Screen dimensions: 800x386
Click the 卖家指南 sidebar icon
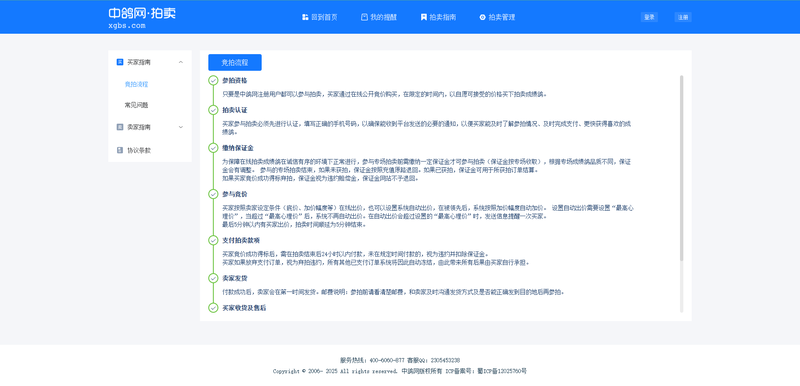coord(120,127)
